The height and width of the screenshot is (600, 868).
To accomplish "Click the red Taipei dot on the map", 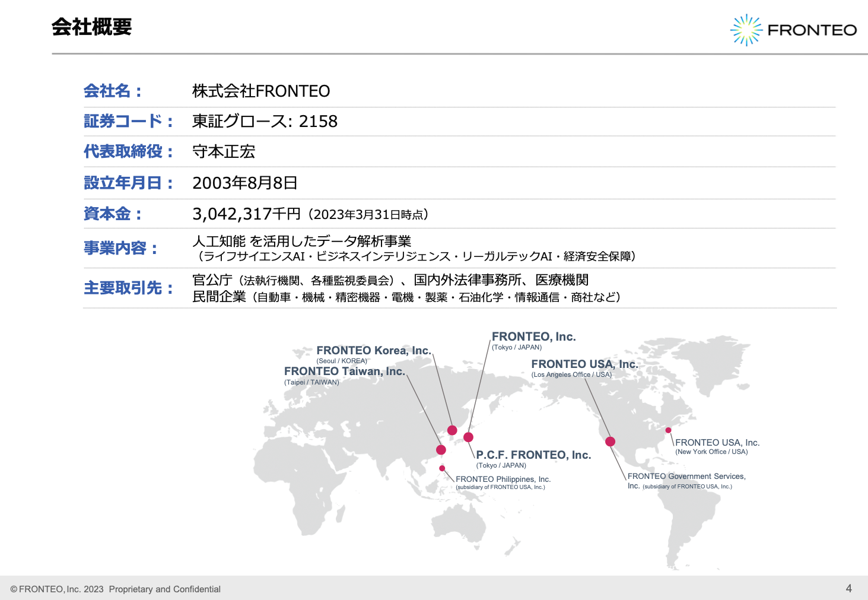I will click(441, 450).
